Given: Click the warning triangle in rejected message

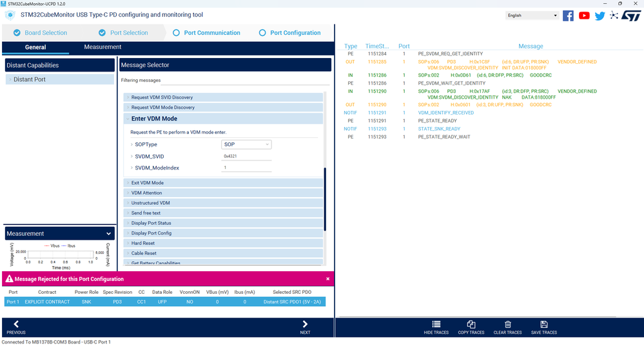Looking at the screenshot, I should pyautogui.click(x=9, y=279).
